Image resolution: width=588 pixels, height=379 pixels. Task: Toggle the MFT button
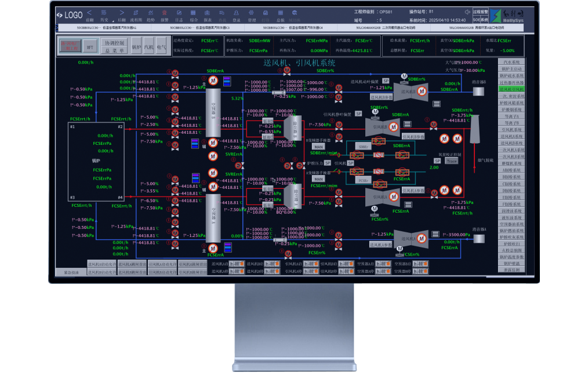click(89, 46)
